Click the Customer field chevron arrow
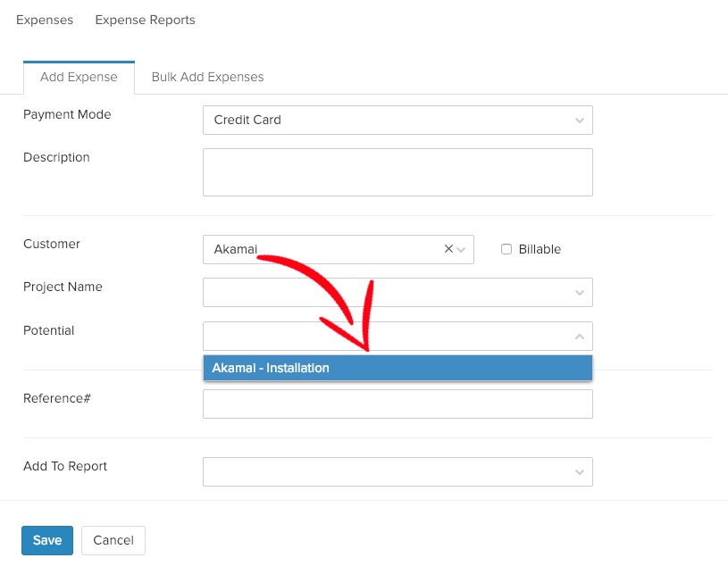 461,250
